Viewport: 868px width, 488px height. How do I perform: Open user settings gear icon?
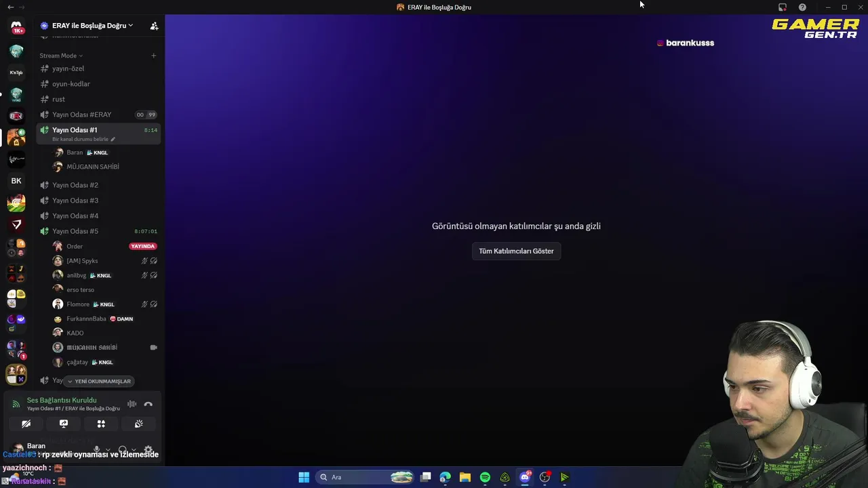click(x=149, y=449)
